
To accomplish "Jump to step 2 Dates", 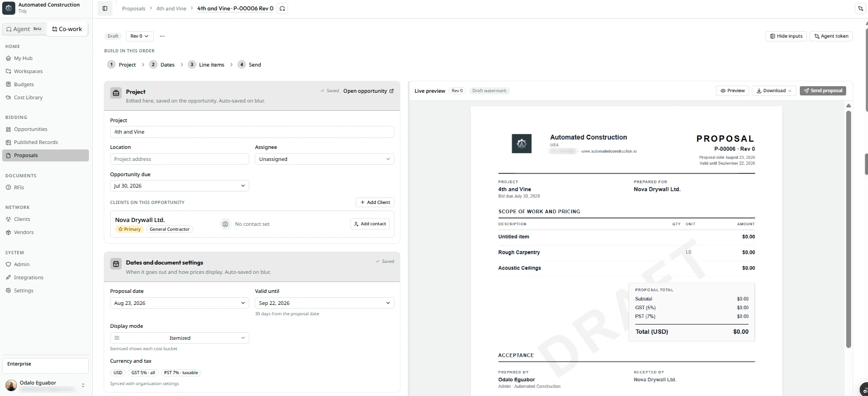I will click(x=162, y=64).
